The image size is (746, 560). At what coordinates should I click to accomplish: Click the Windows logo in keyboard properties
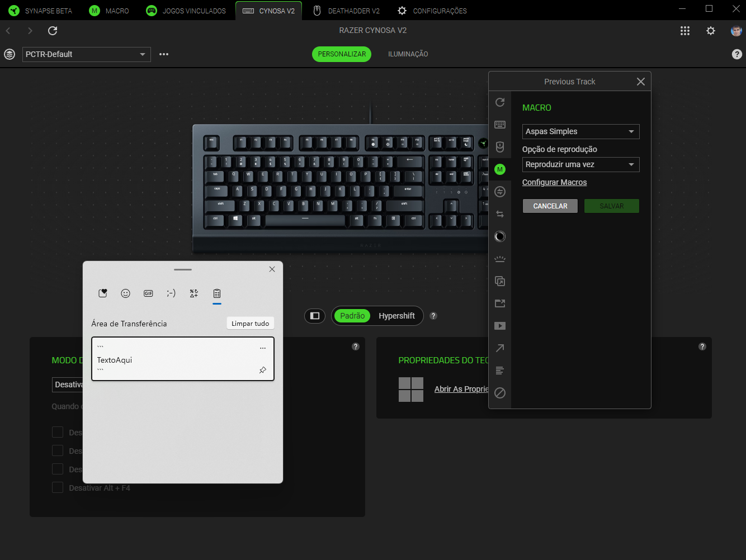tap(411, 390)
